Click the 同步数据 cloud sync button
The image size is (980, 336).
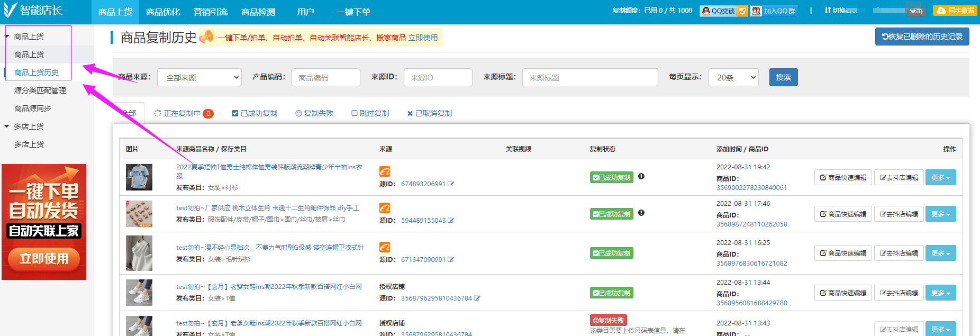pyautogui.click(x=955, y=11)
